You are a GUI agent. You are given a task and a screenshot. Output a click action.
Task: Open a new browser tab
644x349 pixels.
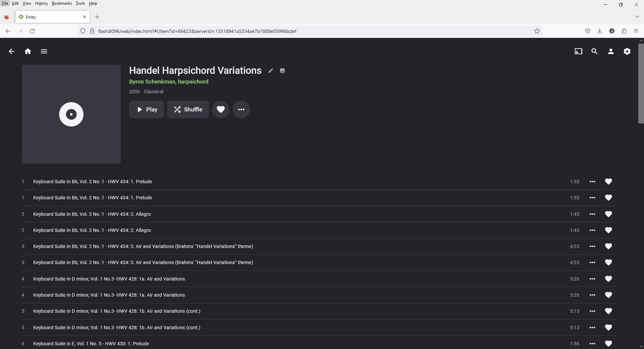[x=97, y=17]
